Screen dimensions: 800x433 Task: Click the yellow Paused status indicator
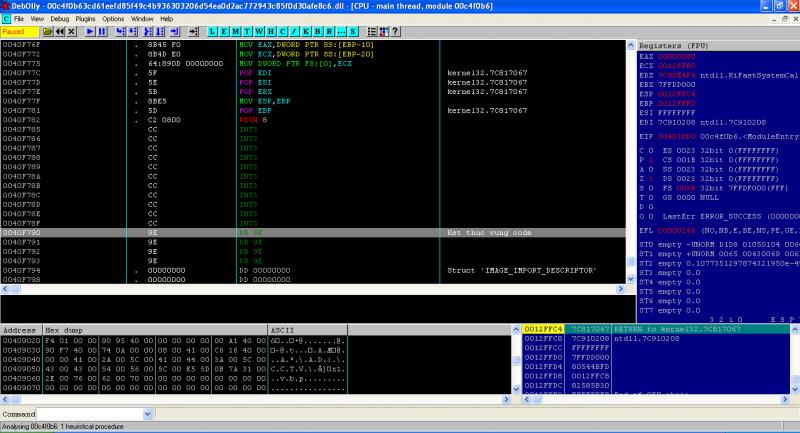point(19,32)
